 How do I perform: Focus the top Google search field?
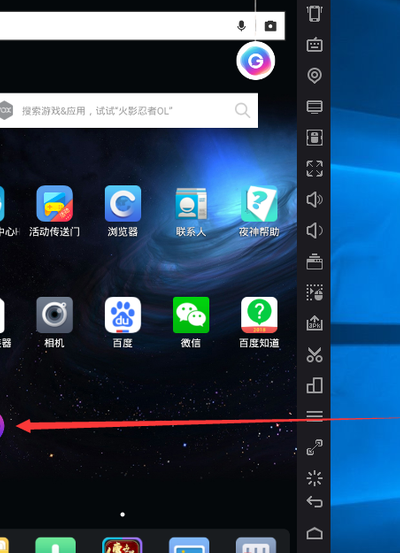click(142, 26)
